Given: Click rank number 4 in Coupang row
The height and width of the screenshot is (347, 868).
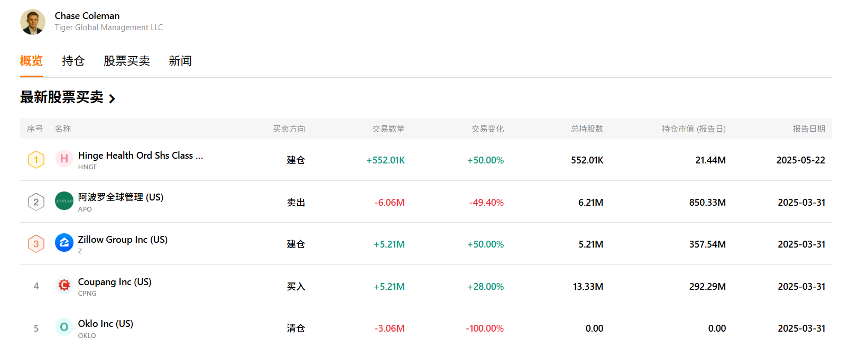Looking at the screenshot, I should point(36,286).
